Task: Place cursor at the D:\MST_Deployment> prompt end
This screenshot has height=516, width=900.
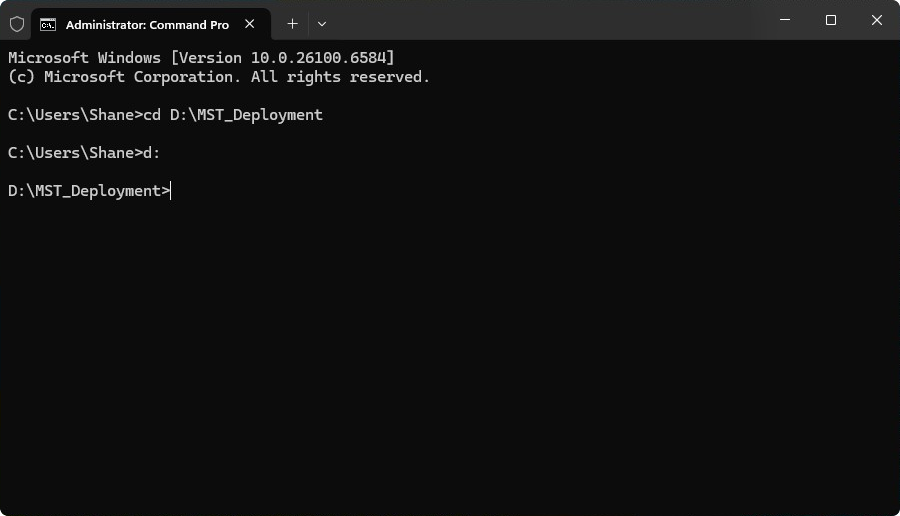Action: (x=172, y=191)
